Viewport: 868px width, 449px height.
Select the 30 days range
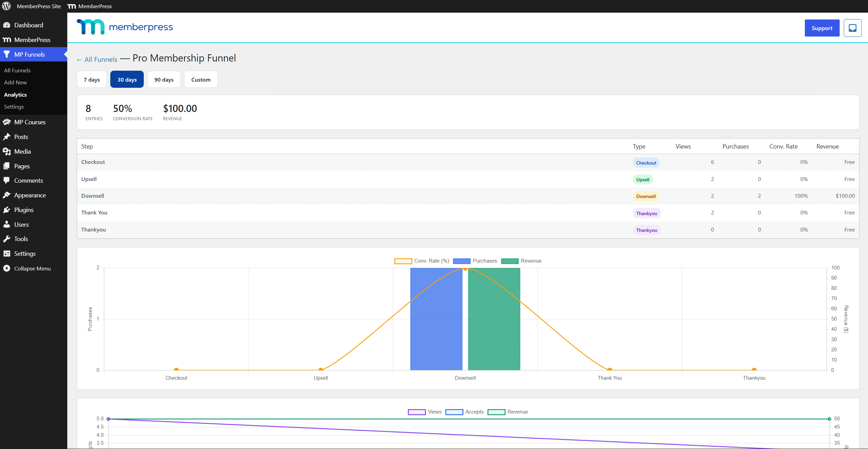(127, 79)
